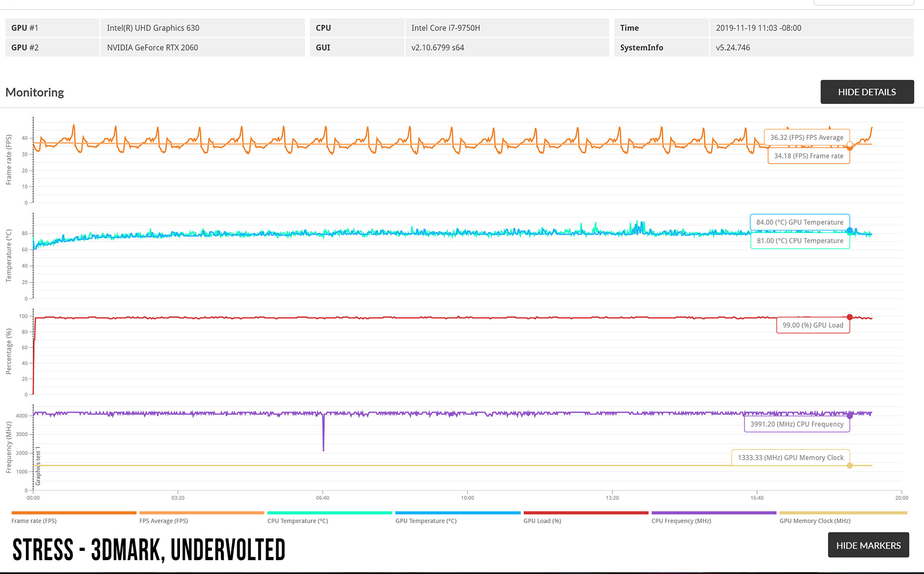Select the 84.00 GPU Temperature marker tooltip

pos(800,222)
